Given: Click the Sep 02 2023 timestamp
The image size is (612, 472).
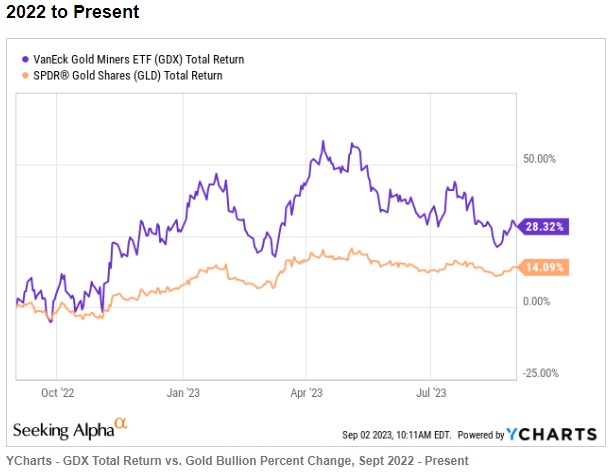Looking at the screenshot, I should [x=397, y=435].
